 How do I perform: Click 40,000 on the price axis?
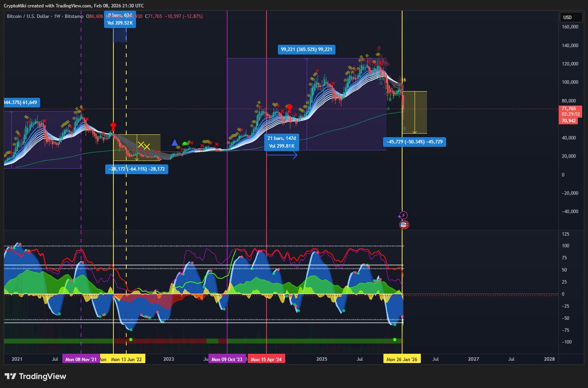569,138
